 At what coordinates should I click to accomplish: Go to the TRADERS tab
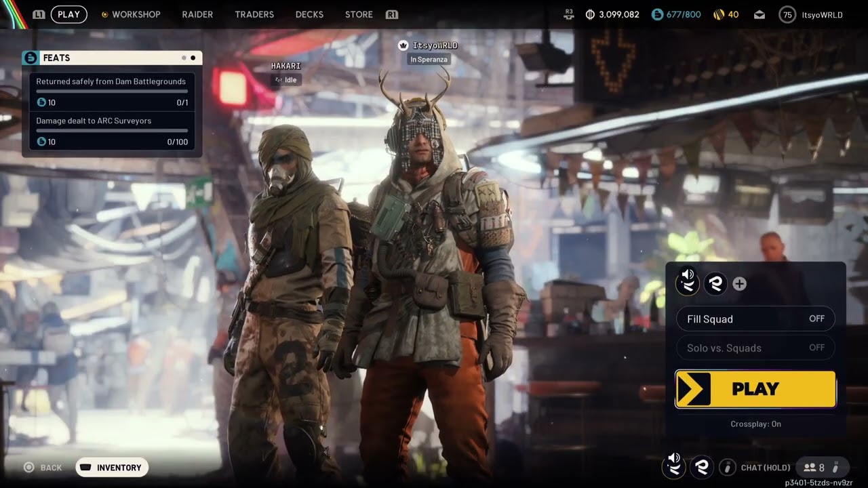pyautogui.click(x=254, y=14)
